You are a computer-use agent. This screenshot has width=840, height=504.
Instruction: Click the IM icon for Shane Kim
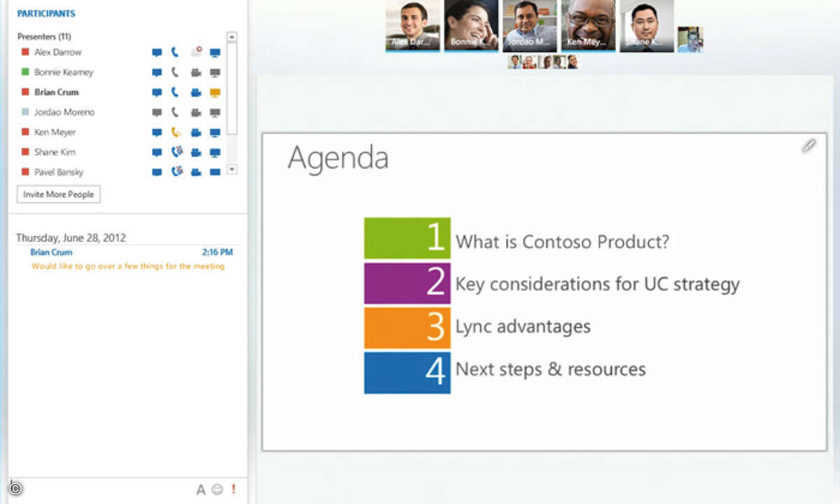(157, 152)
